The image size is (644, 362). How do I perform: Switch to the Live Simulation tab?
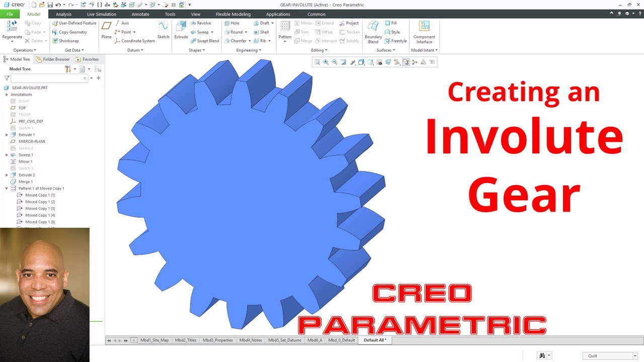click(x=101, y=14)
